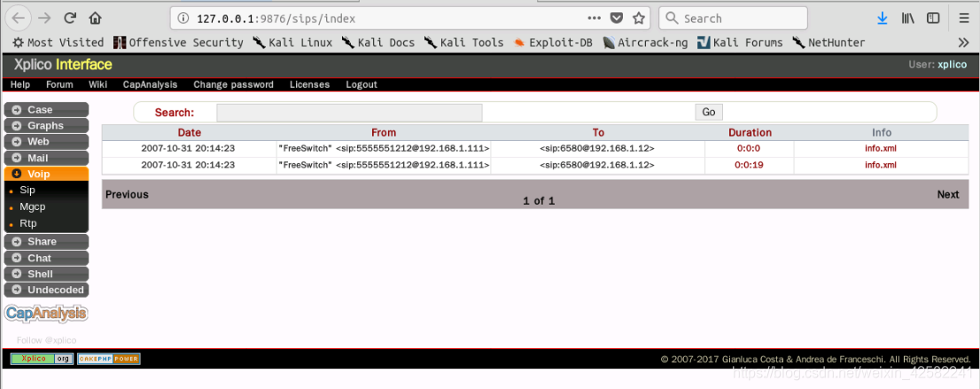
Task: Open the downloads panel
Action: tap(882, 18)
